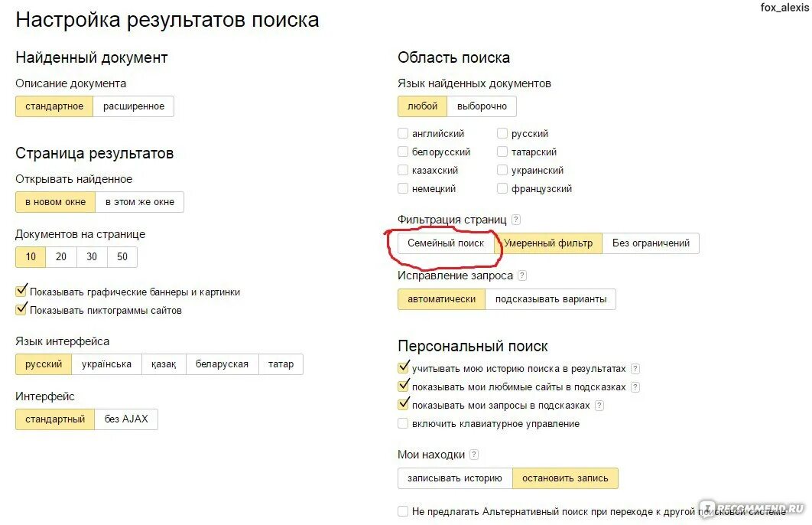Enable the английский language checkbox

coord(403,133)
